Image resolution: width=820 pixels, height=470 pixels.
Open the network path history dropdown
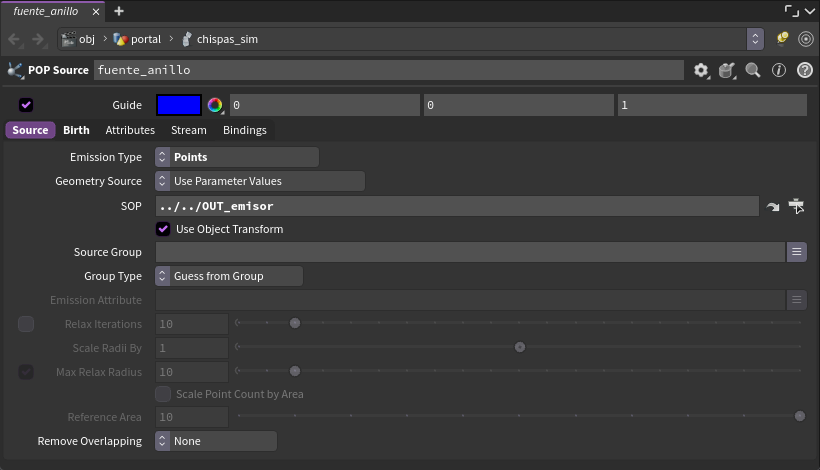click(x=755, y=39)
